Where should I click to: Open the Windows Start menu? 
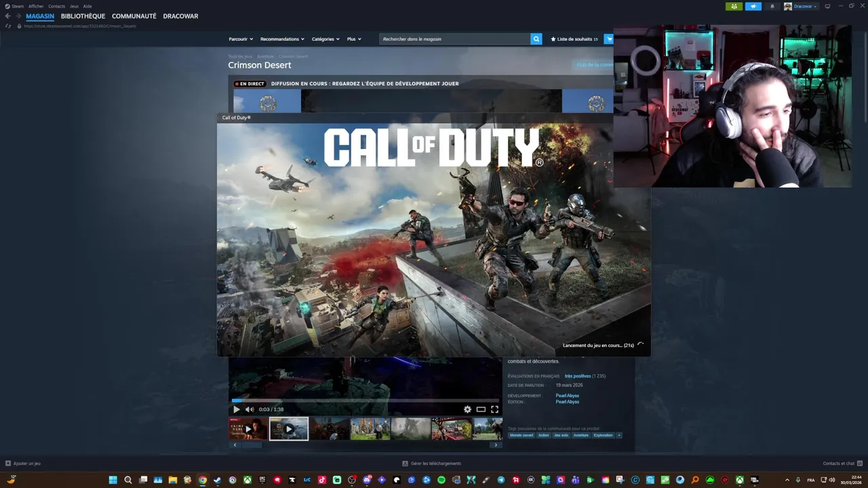tap(113, 480)
